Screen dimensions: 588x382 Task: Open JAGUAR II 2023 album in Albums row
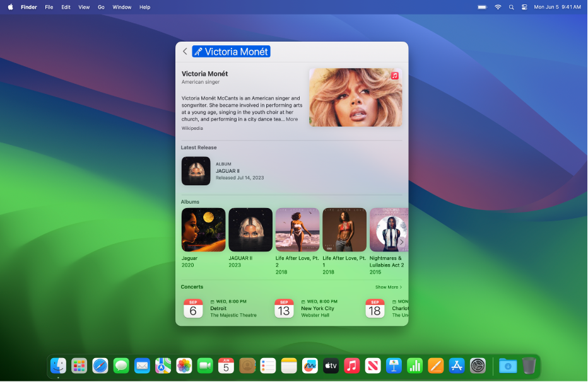(x=250, y=229)
